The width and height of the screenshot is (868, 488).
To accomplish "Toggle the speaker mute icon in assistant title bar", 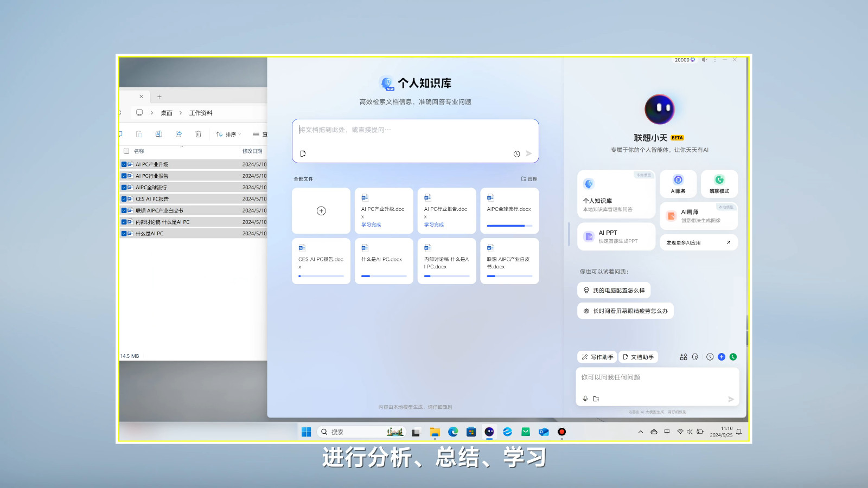I will coord(704,60).
